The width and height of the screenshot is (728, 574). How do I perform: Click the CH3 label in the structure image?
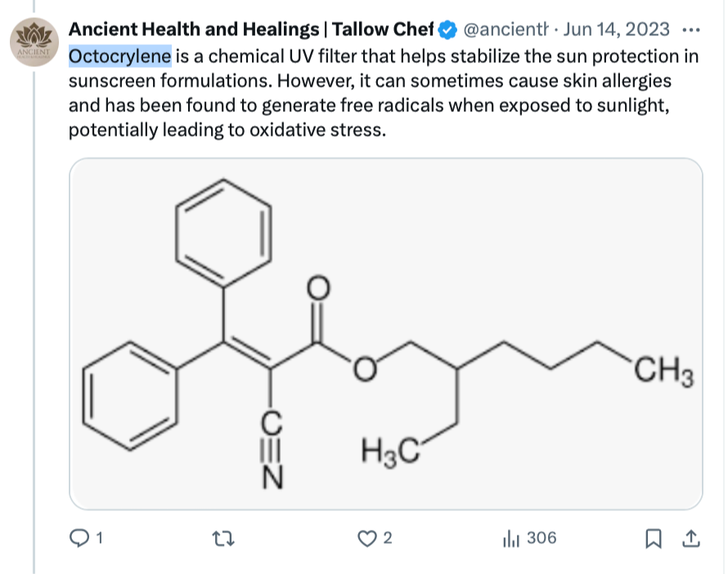tap(663, 376)
